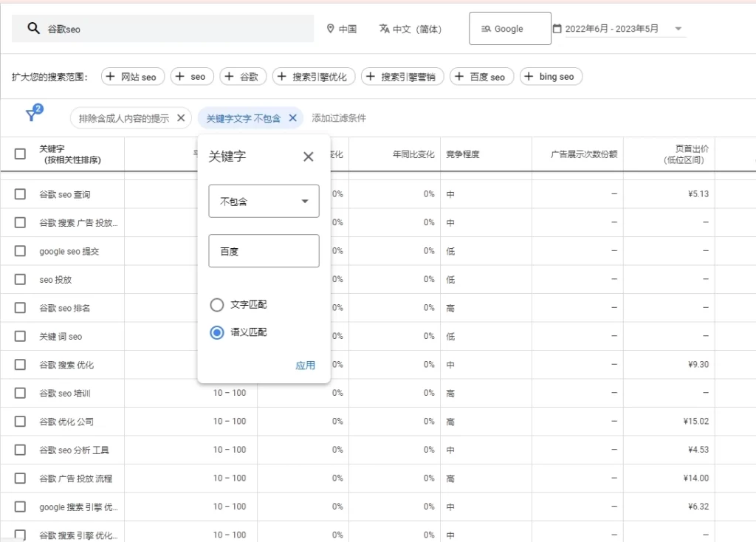The image size is (756, 542).
Task: Add the 搜索引擎优化 suggestion chip
Action: click(314, 77)
